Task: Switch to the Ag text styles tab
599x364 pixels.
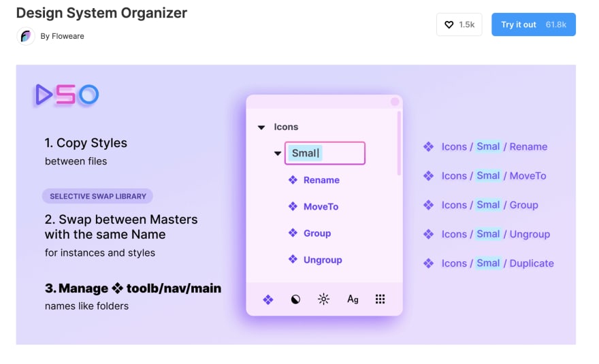Action: click(353, 299)
